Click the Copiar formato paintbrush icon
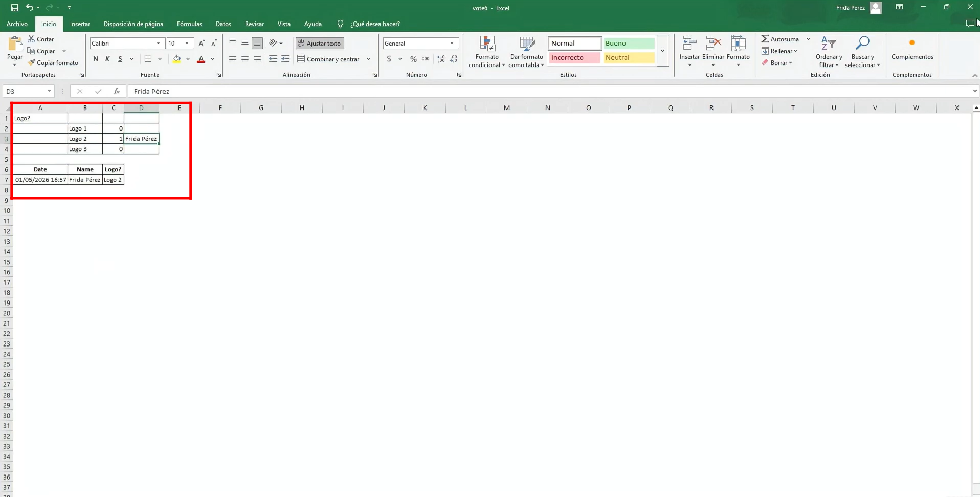 (32, 63)
